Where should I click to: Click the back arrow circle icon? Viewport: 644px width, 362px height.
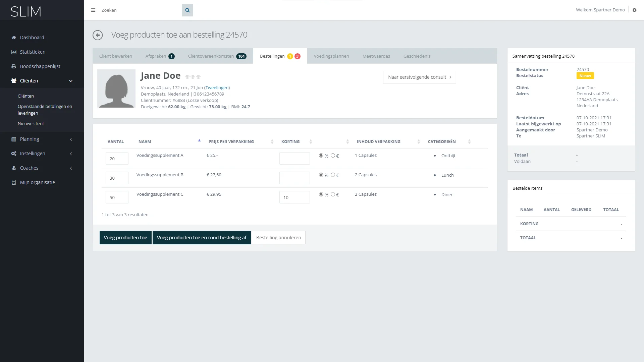point(98,35)
